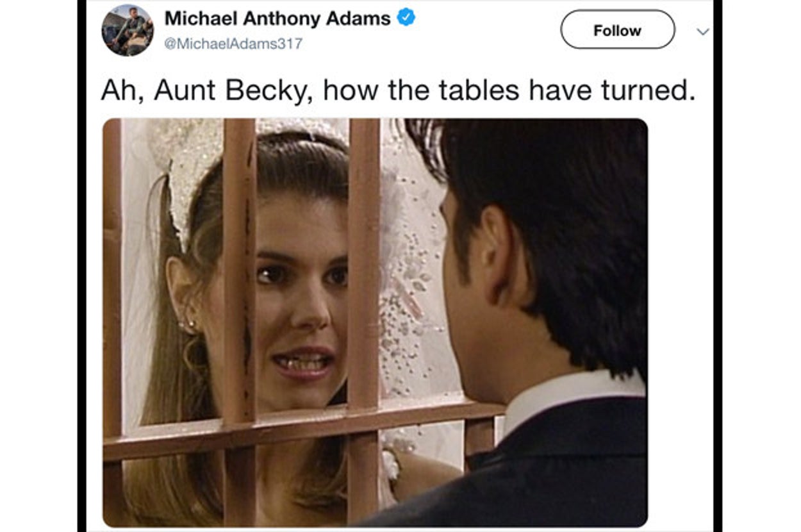Expand the tweet options chevron
This screenshot has height=532, width=801.
pyautogui.click(x=703, y=31)
